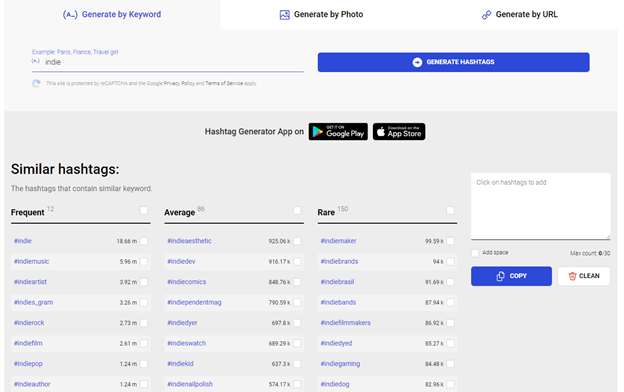
Task: Click the 925.06 k count value
Action: [279, 241]
